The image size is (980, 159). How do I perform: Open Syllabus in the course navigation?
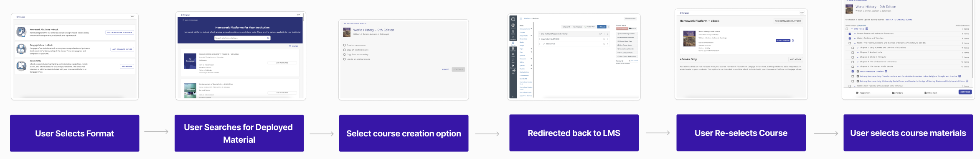click(522, 55)
